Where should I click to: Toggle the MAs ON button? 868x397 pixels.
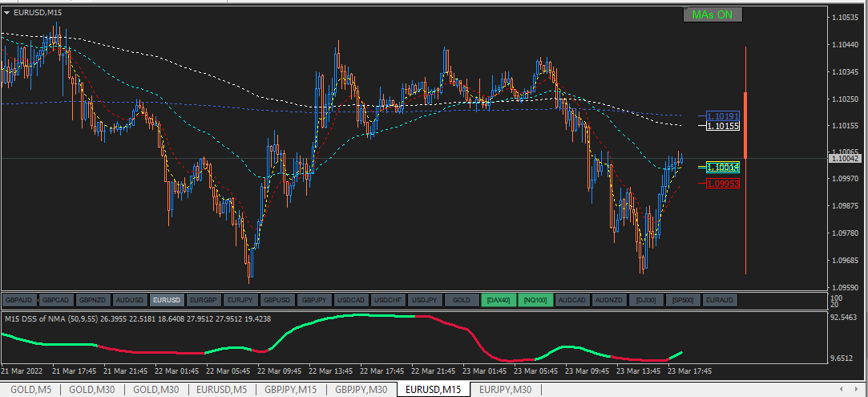coord(713,15)
